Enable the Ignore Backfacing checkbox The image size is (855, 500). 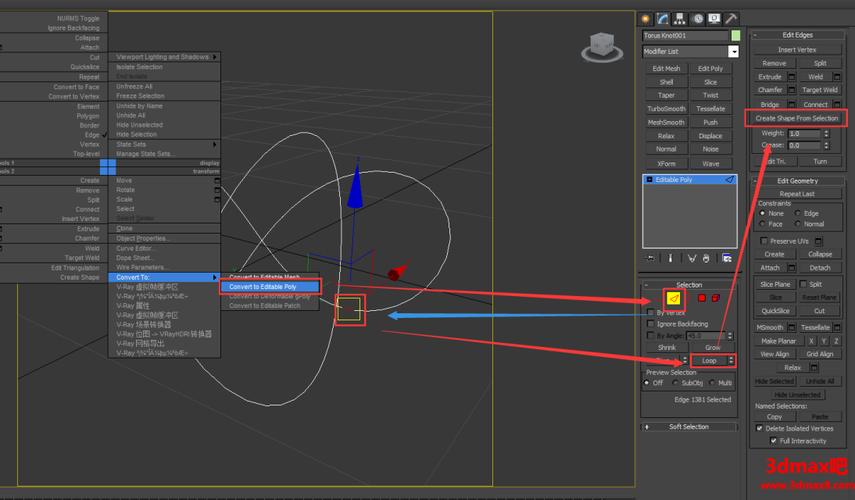tap(650, 324)
